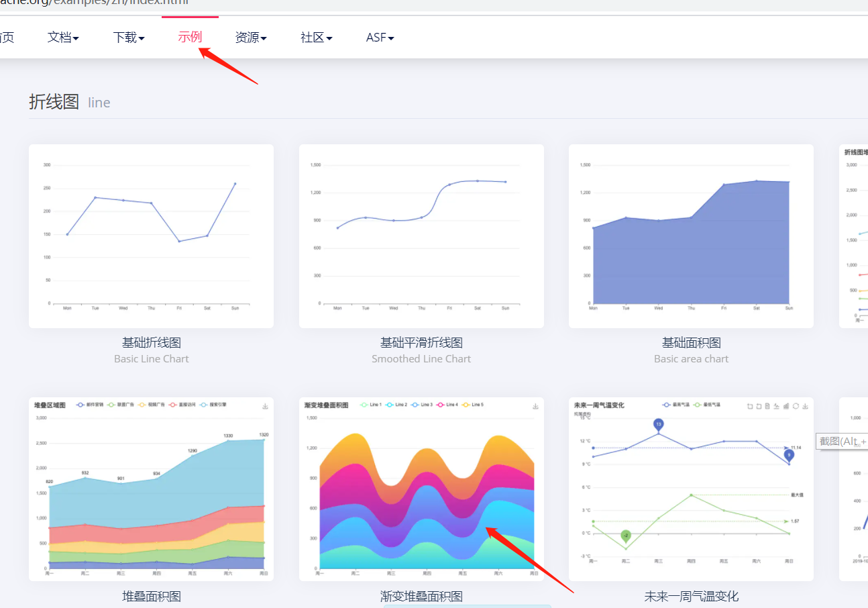Viewport: 868px width, 608px height.
Task: Click the Basic Line Chart subtitle
Action: coord(152,359)
